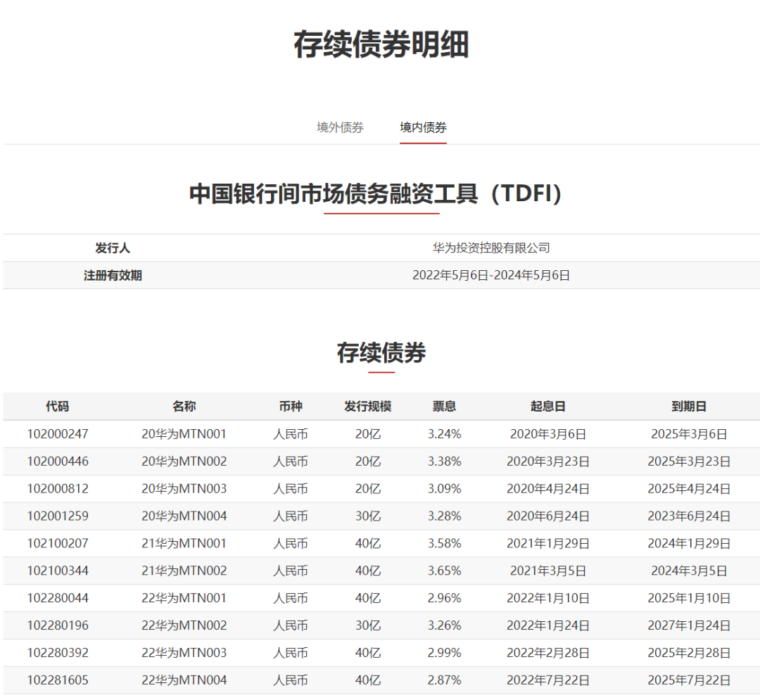Image resolution: width=760 pixels, height=700 pixels.
Task: Click start date 2020年3月6日
Action: click(548, 434)
